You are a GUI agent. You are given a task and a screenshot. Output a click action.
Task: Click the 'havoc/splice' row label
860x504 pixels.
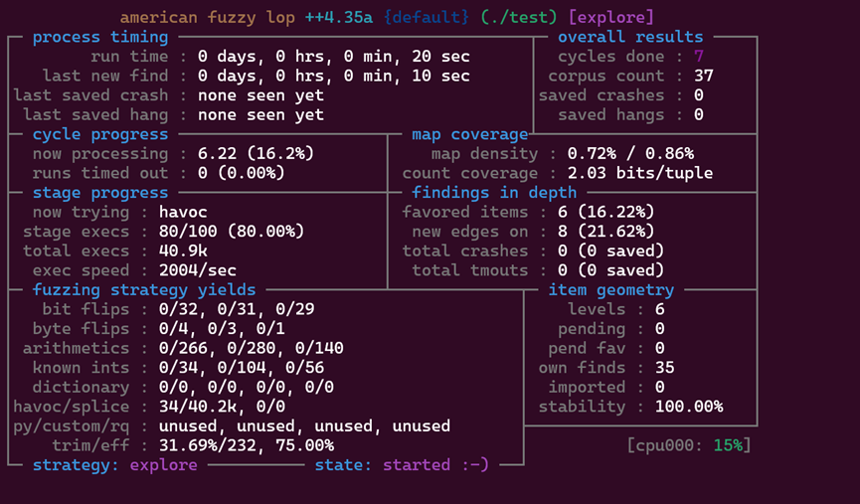point(72,407)
